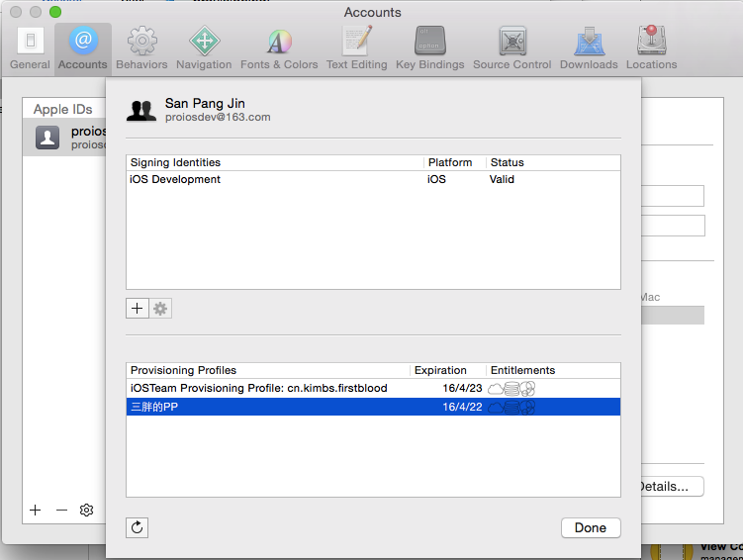Screen dimensions: 743x560
Task: Open Text Editing preferences
Action: pyautogui.click(x=357, y=48)
